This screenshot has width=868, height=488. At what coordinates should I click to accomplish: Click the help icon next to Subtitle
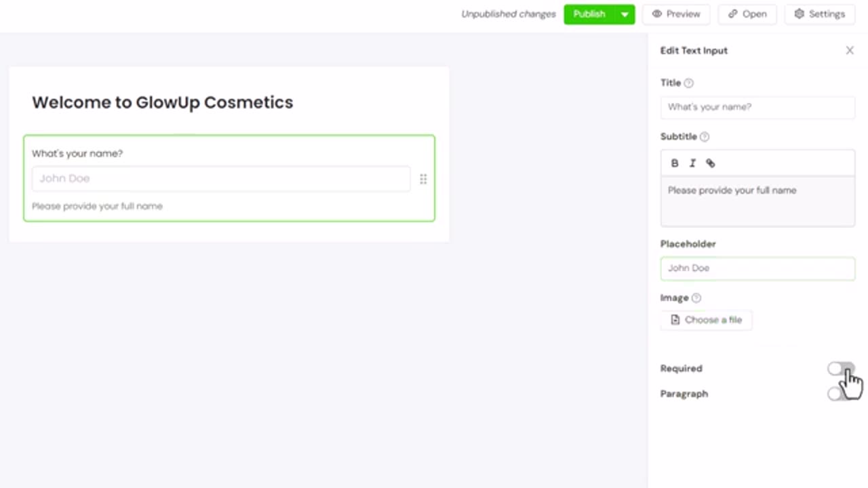point(705,136)
